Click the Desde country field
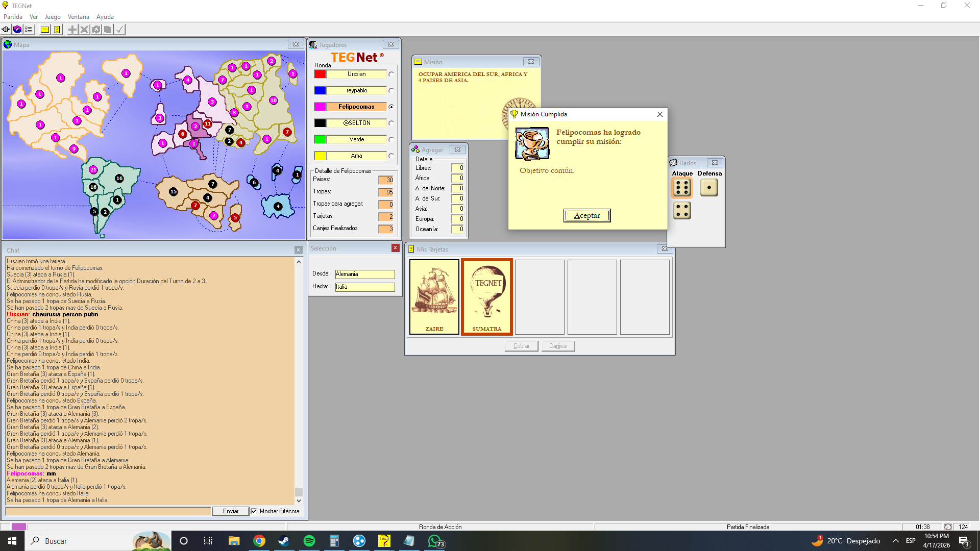This screenshot has width=980, height=551. coord(364,274)
